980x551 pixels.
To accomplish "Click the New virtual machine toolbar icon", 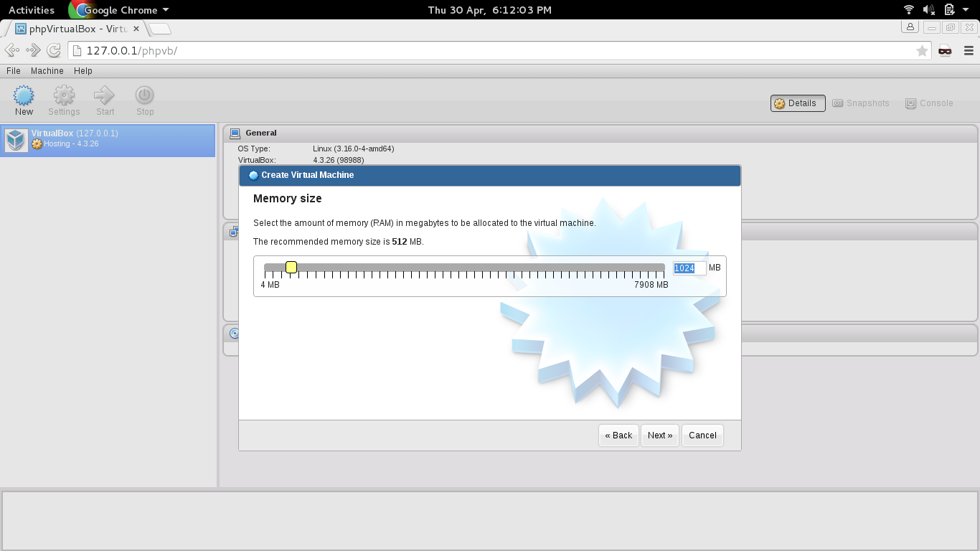I will click(24, 95).
